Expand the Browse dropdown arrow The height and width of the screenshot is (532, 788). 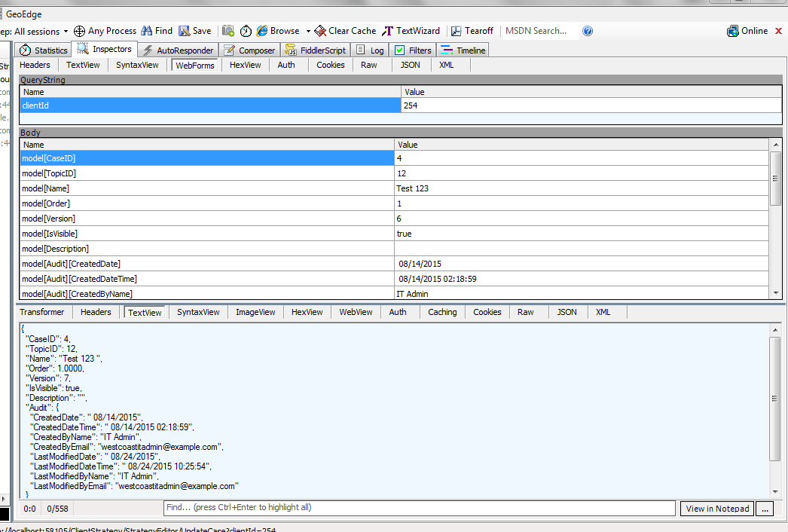308,31
